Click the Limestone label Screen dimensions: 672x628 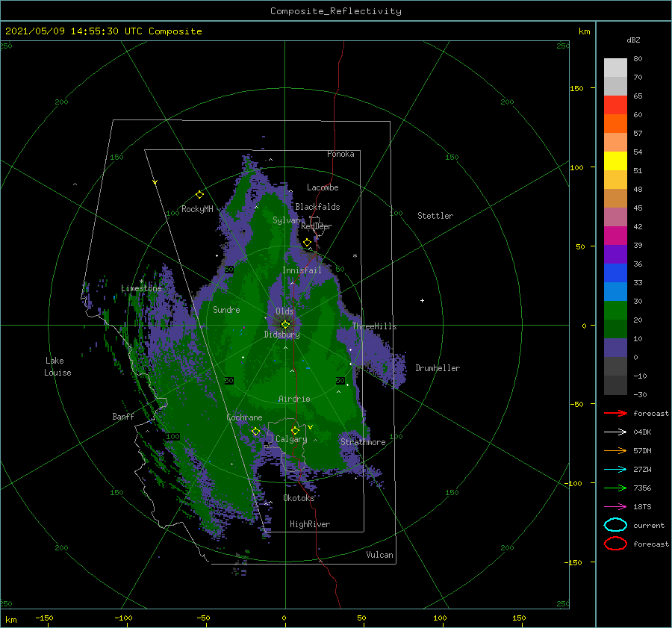pyautogui.click(x=141, y=288)
